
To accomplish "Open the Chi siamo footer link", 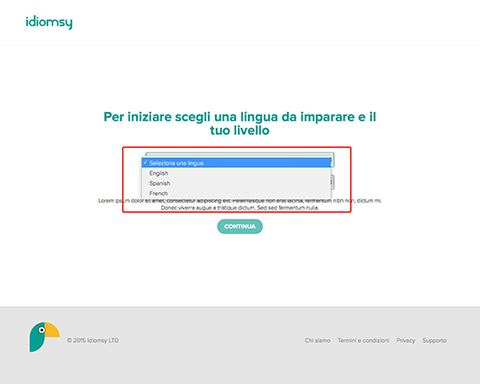I will [317, 340].
